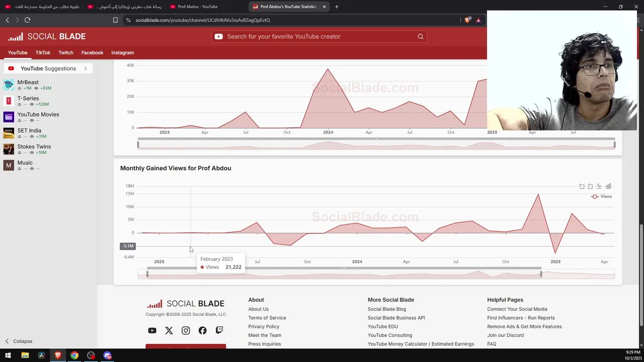Click the browser address bar URL
644x362 pixels.
[x=203, y=20]
